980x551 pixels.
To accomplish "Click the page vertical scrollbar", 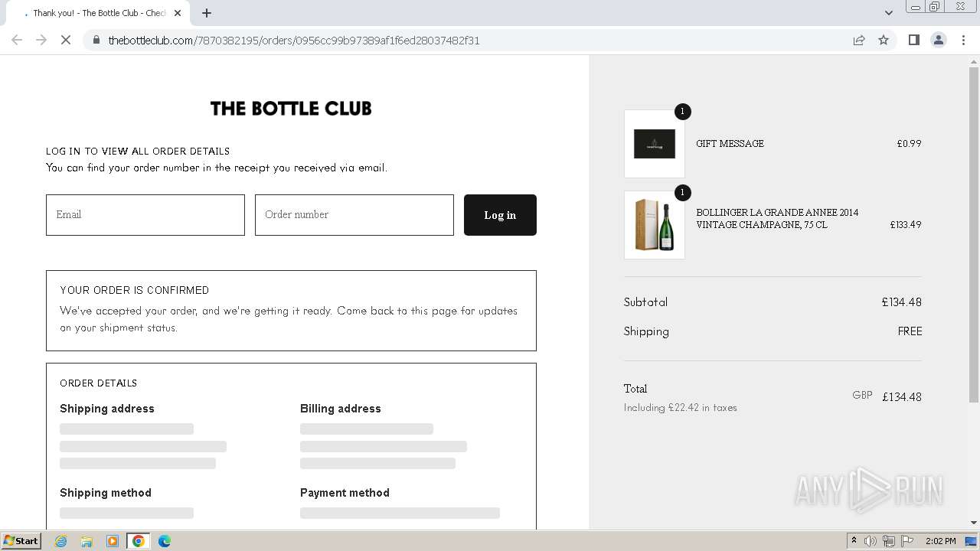I will pyautogui.click(x=974, y=234).
